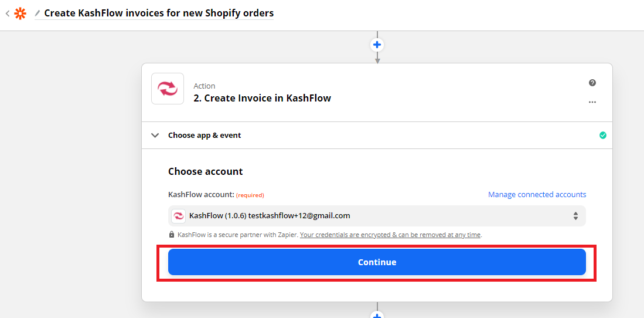The height and width of the screenshot is (318, 644).
Task: Click the step title Create Invoice in KashFlow
Action: tap(262, 99)
